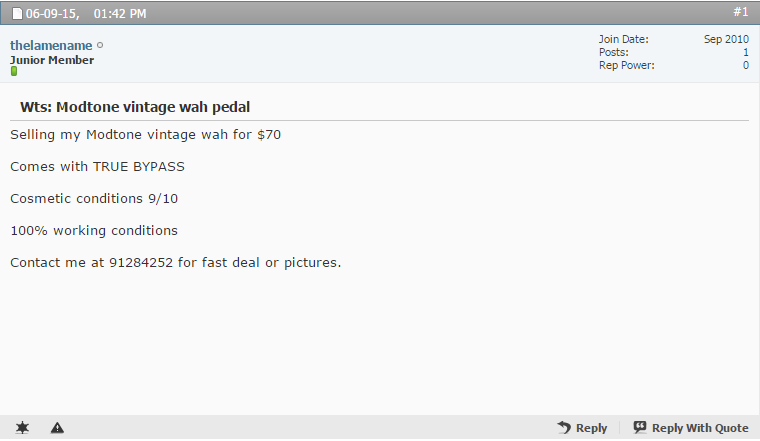Image resolution: width=760 pixels, height=441 pixels.
Task: Click the post time 01:42 PM
Action: tap(120, 14)
